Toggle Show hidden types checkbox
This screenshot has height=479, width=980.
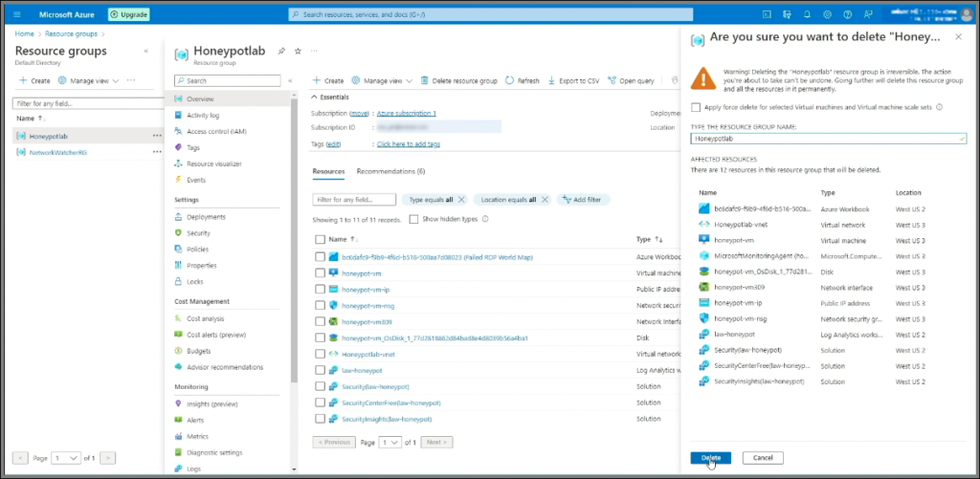pos(413,219)
